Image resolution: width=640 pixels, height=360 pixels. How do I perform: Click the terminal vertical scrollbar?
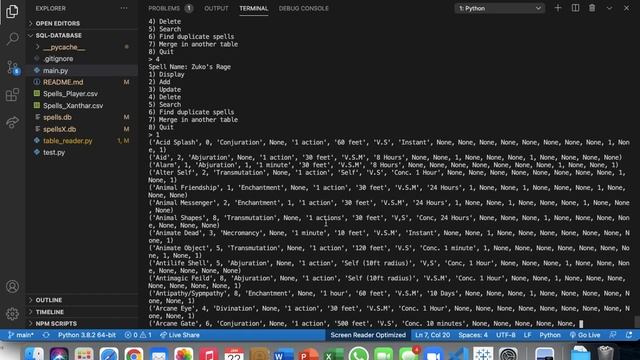click(x=637, y=321)
